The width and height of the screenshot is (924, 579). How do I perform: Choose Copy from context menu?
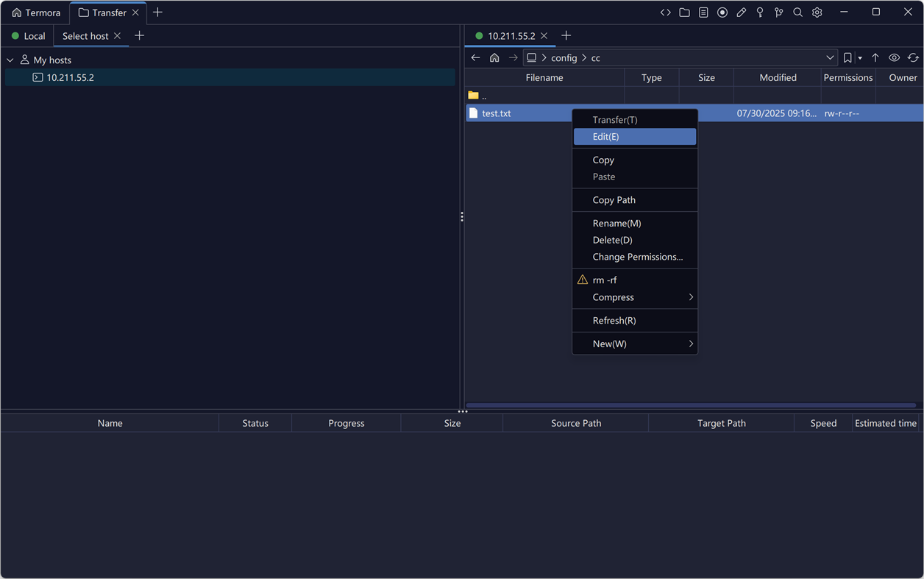coord(635,160)
